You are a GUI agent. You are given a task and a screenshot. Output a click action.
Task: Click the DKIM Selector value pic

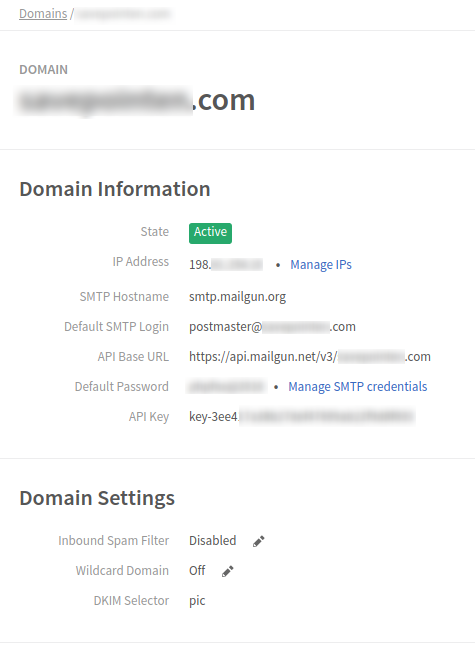[197, 601]
